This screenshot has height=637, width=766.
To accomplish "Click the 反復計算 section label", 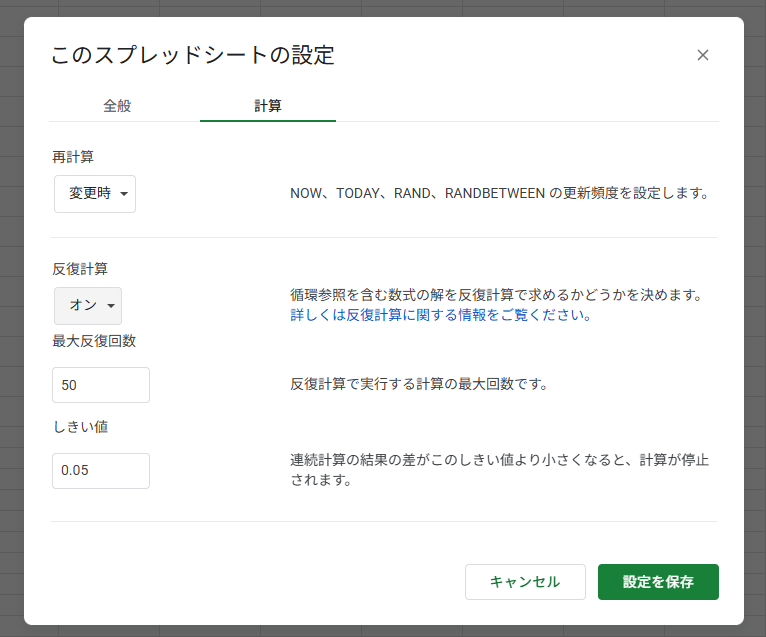I will [80, 268].
